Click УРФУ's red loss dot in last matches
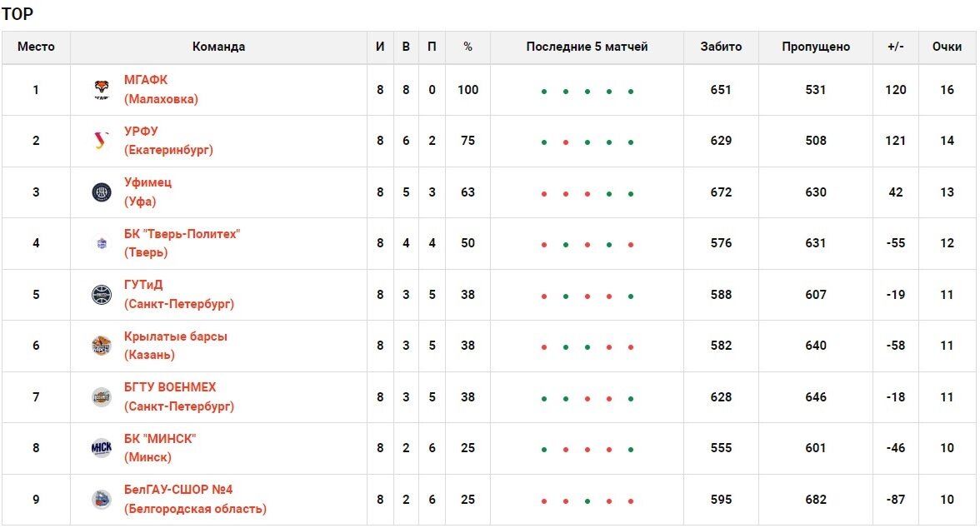This screenshot has width=980, height=528. pyautogui.click(x=566, y=142)
